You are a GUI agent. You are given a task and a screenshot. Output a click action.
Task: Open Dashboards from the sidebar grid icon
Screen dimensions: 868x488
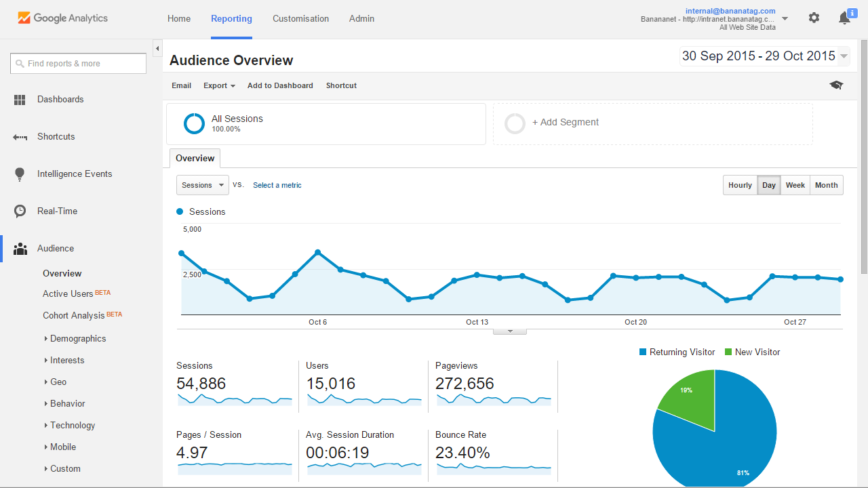[x=20, y=100]
